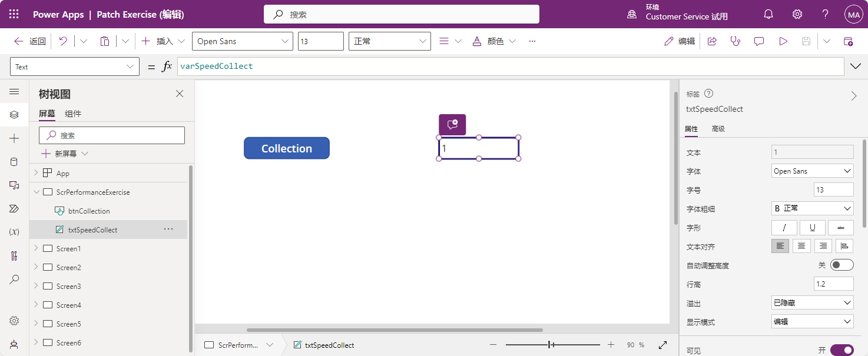Screen dimensions: 868x356
Task: Click the save disk icon
Action: 806,41
